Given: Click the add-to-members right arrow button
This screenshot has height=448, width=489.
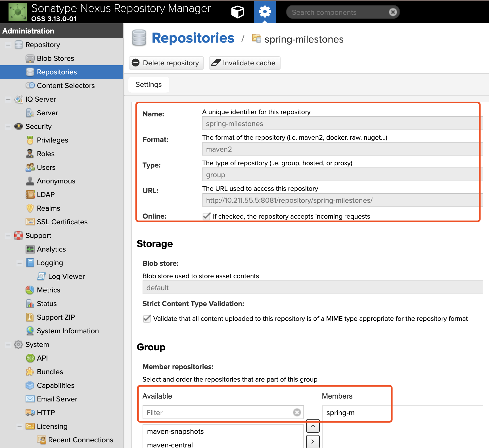Looking at the screenshot, I should coord(313,441).
